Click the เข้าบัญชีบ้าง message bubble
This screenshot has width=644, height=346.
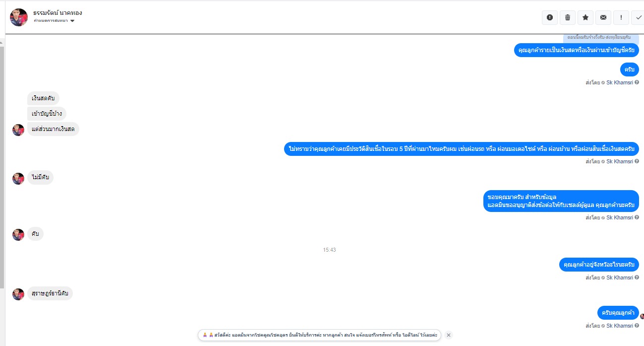click(x=47, y=114)
